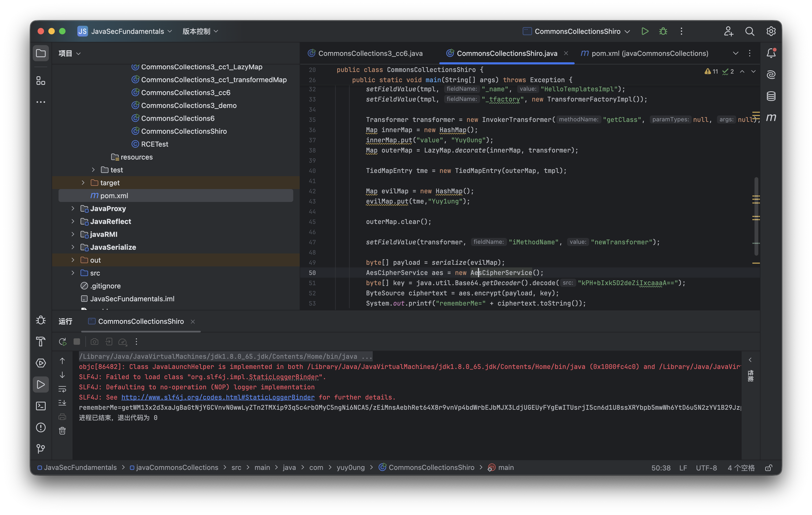
Task: Expand the JavaSerialize module node
Action: (x=73, y=247)
